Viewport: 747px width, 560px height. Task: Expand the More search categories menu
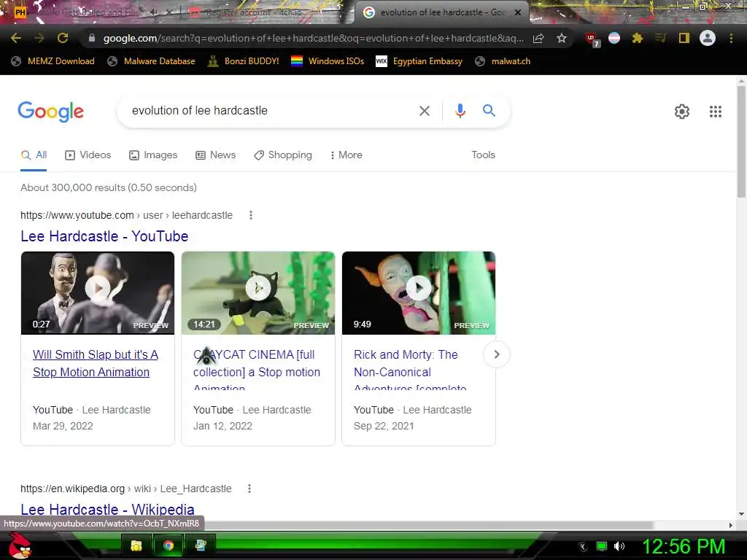(x=347, y=155)
